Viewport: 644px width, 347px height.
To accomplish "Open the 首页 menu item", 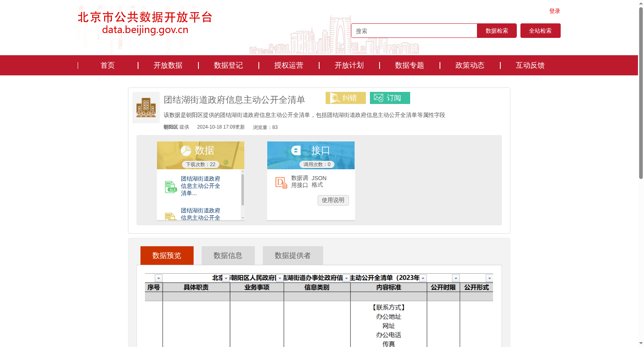I will coord(107,65).
